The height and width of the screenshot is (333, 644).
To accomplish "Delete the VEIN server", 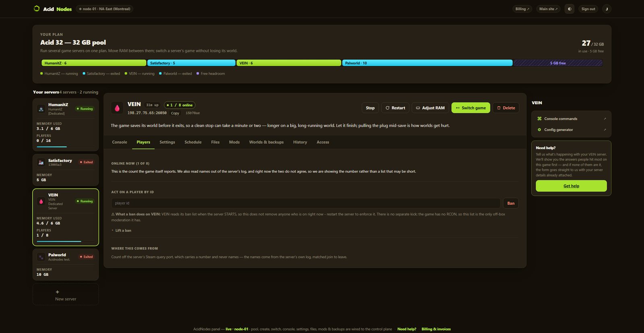I will point(506,108).
